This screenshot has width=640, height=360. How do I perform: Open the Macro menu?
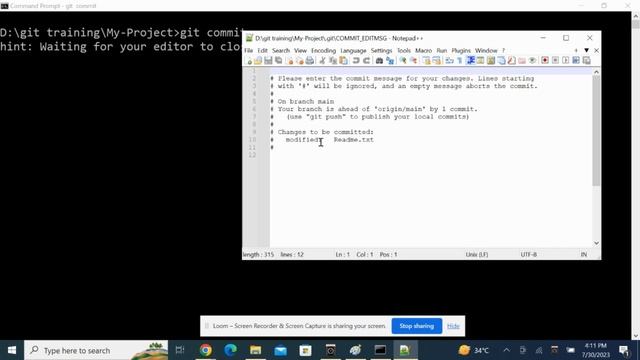(423, 51)
